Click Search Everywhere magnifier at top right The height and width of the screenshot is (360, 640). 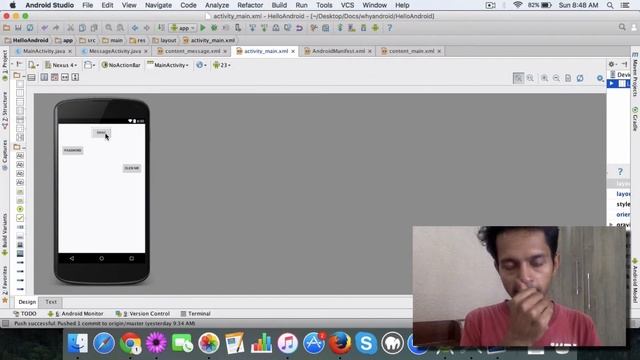pyautogui.click(x=622, y=27)
